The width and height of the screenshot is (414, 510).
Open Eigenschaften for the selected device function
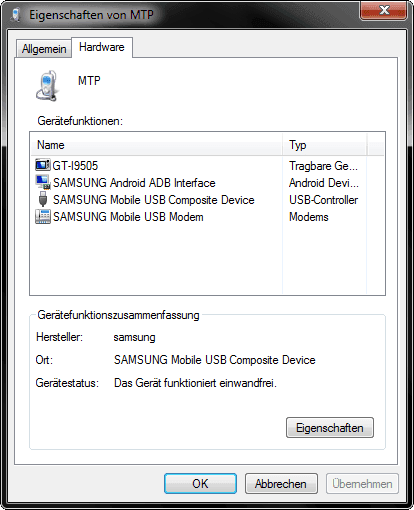pyautogui.click(x=330, y=427)
